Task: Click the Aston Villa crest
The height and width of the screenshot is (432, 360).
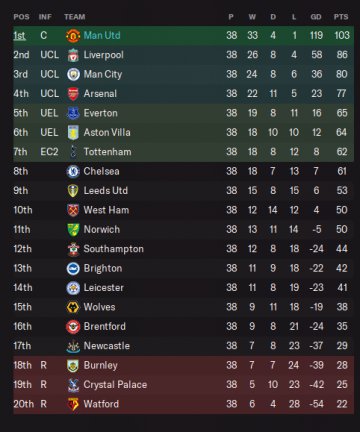Action: [x=73, y=132]
